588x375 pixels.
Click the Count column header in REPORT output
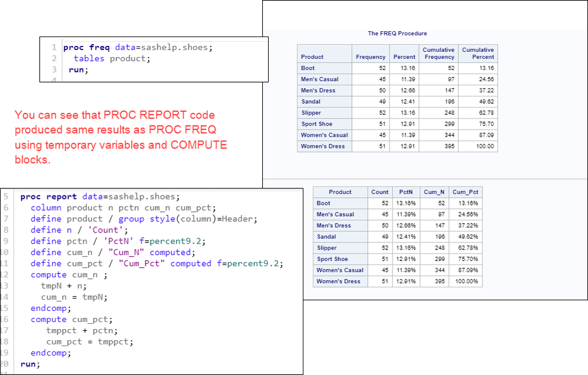pyautogui.click(x=379, y=191)
